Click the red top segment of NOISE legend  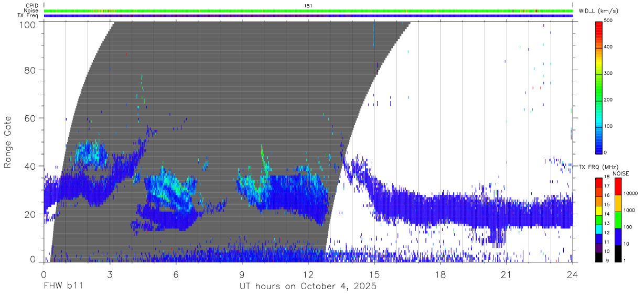pos(618,186)
